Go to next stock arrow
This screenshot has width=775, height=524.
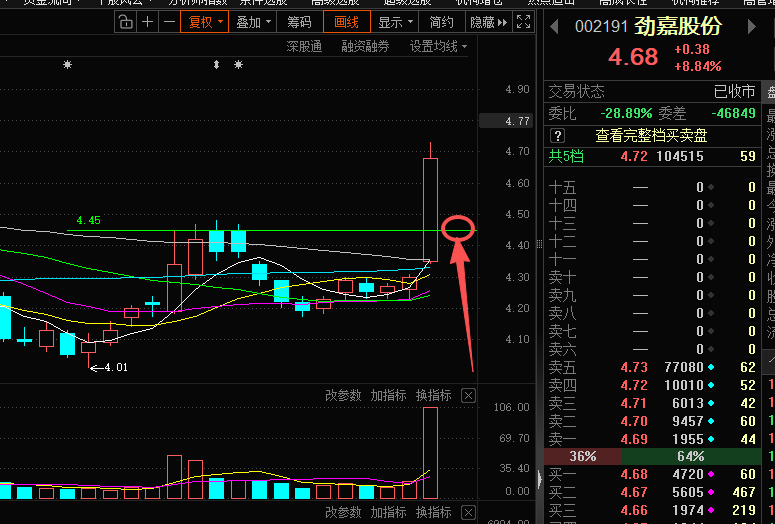[x=752, y=27]
